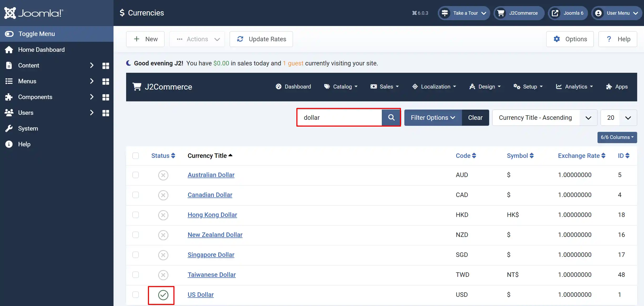Check the Taiwanese Dollar row checkbox
Image resolution: width=644 pixels, height=306 pixels.
136,275
